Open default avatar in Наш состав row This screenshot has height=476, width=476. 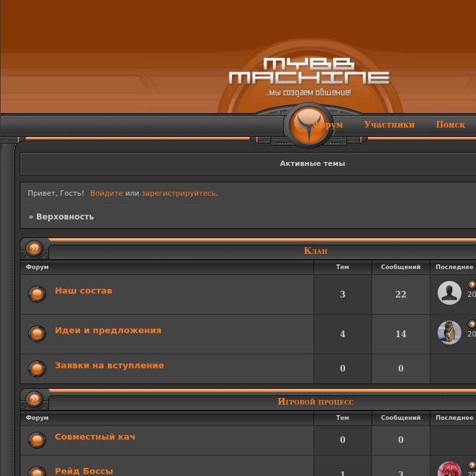[450, 293]
